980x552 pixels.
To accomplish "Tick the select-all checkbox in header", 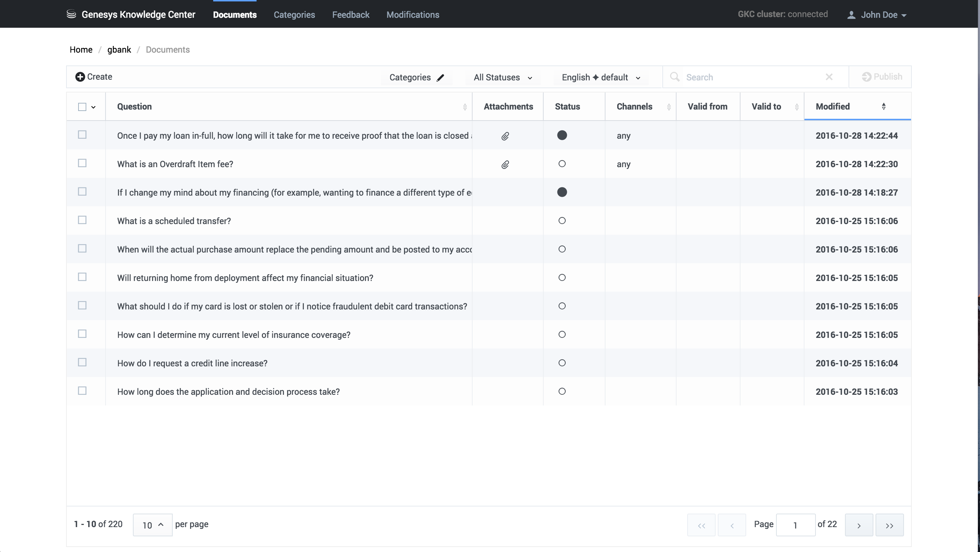I will pos(82,107).
